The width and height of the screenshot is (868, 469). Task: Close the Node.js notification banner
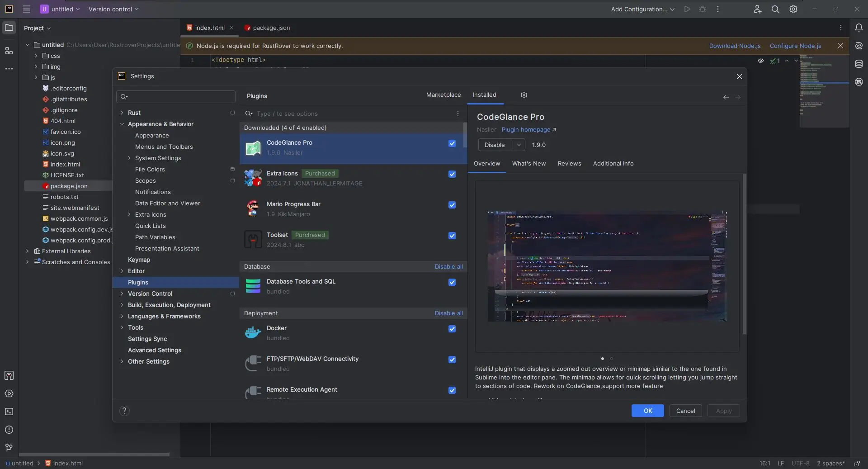click(840, 46)
